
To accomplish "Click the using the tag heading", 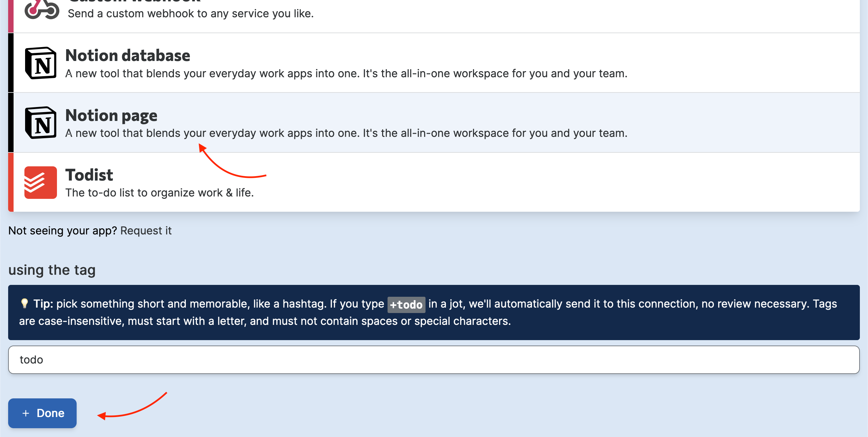I will (52, 270).
